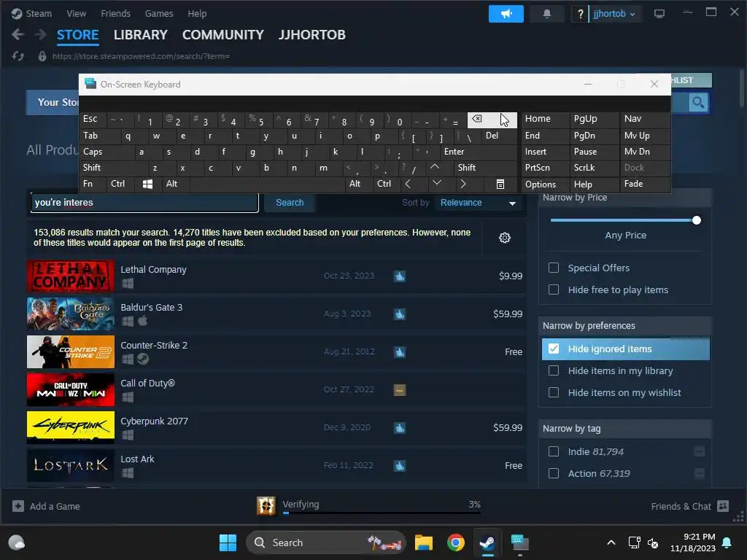Open Options on the On-Screen Keyboard
The image size is (747, 560).
coord(544,184)
